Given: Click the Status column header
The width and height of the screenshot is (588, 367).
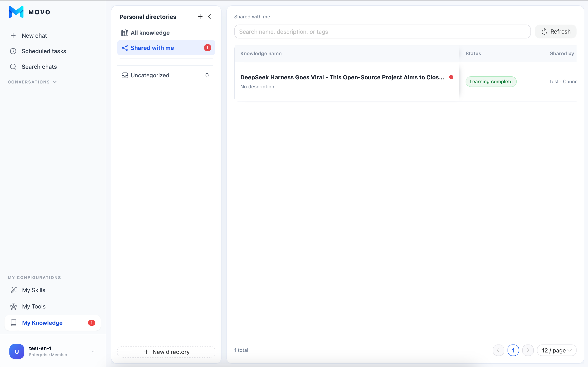Looking at the screenshot, I should (x=473, y=53).
